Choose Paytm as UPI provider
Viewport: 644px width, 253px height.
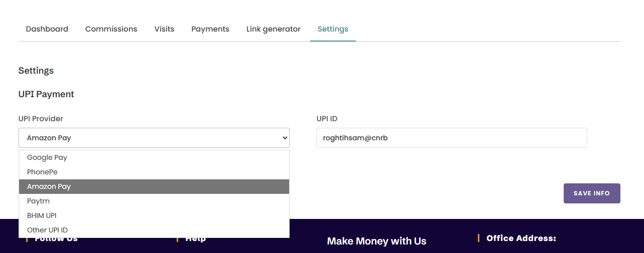click(38, 201)
